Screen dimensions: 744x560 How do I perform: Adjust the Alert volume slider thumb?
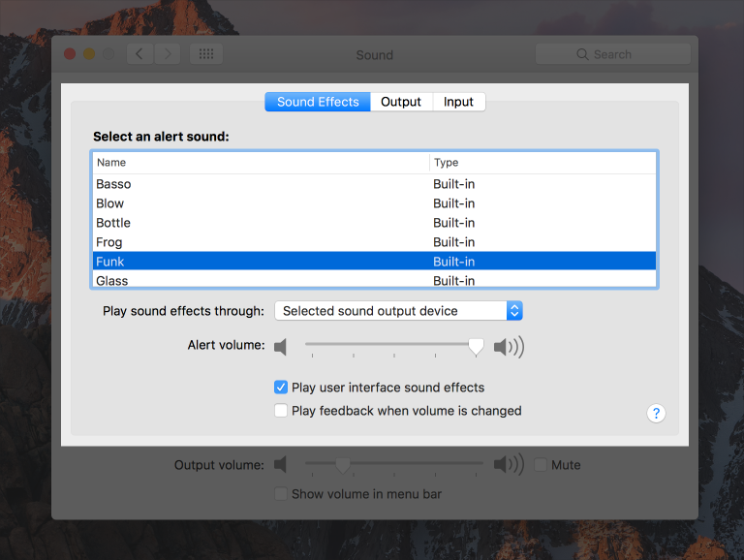476,347
